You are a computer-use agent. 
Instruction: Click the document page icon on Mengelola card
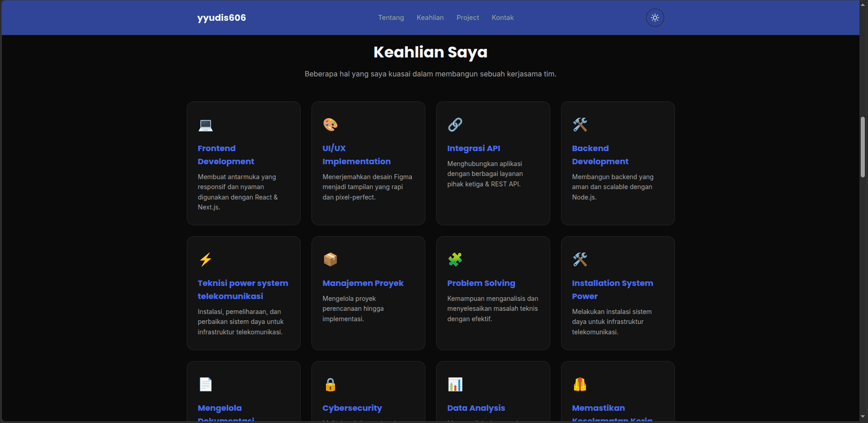point(206,384)
